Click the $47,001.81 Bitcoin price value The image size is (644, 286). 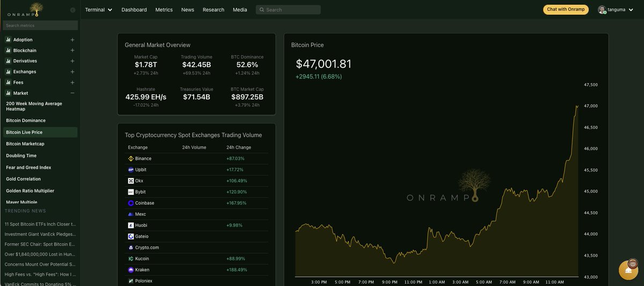pyautogui.click(x=324, y=64)
